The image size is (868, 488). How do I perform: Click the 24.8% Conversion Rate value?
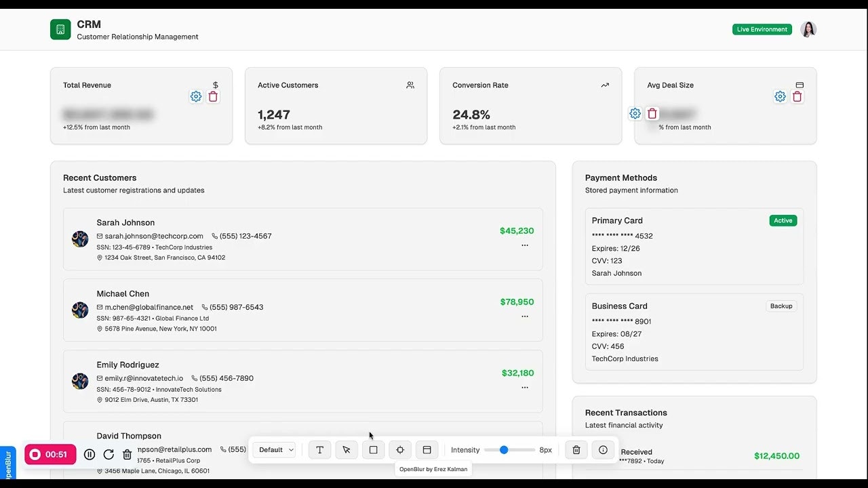point(471,115)
